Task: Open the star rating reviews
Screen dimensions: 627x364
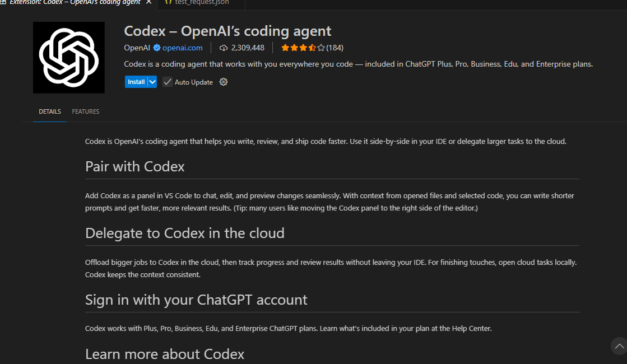Action: [x=303, y=48]
